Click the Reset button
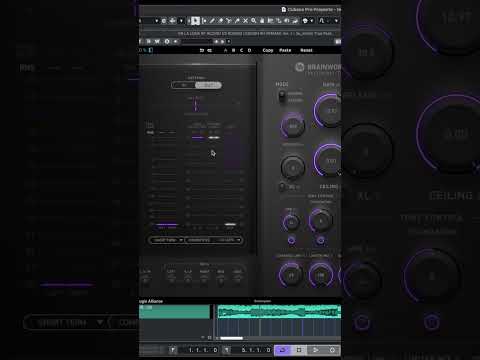Image resolution: width=480 pixels, height=360 pixels. tap(306, 50)
